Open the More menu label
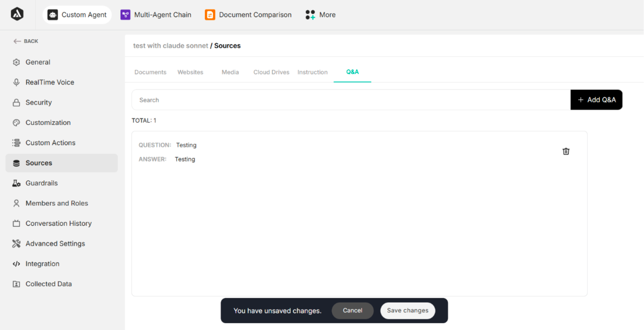Image resolution: width=644 pixels, height=330 pixels. (327, 15)
